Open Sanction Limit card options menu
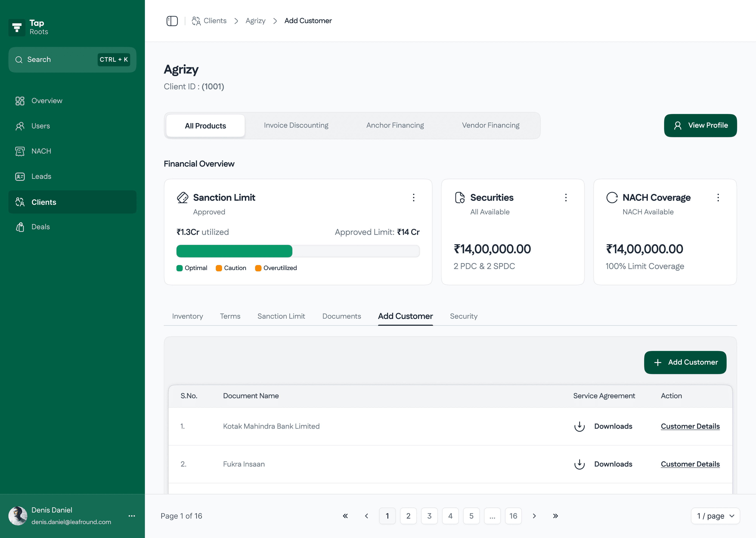This screenshot has height=538, width=756. pyautogui.click(x=413, y=198)
